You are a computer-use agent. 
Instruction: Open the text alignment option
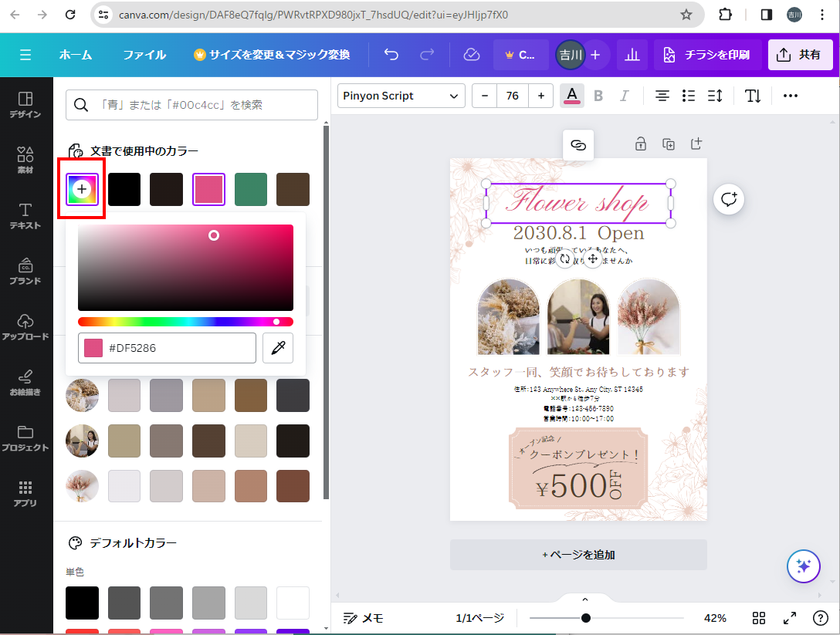[662, 96]
